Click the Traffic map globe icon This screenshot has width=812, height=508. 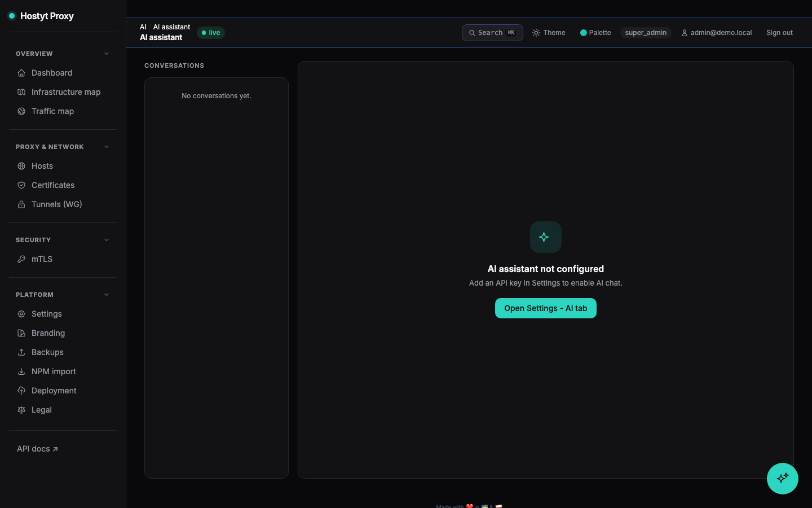(21, 111)
